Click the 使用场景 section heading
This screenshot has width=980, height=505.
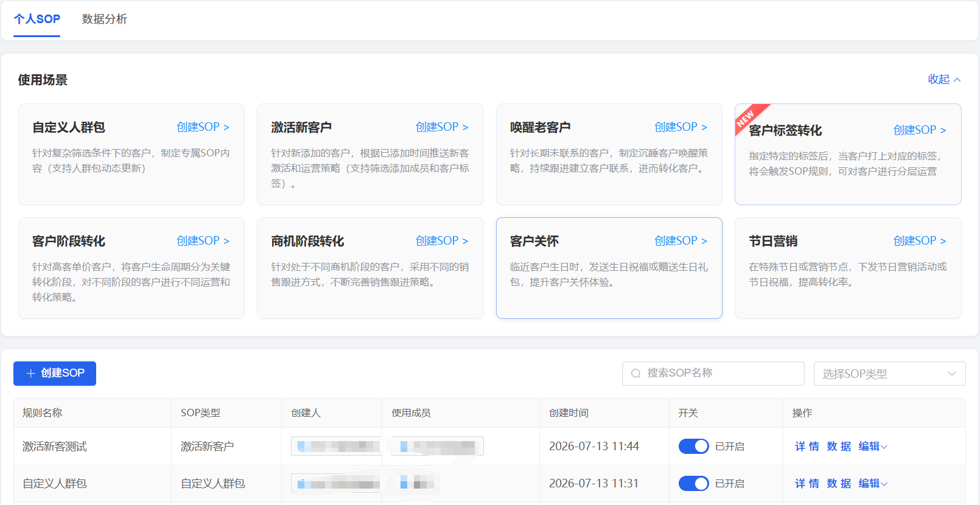tap(43, 80)
